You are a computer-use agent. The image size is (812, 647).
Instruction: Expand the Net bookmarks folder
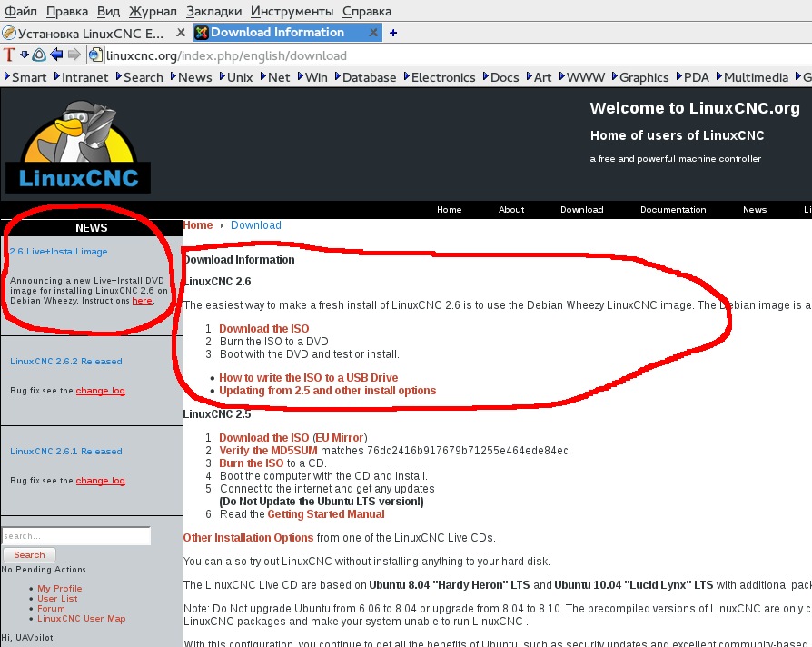[275, 77]
